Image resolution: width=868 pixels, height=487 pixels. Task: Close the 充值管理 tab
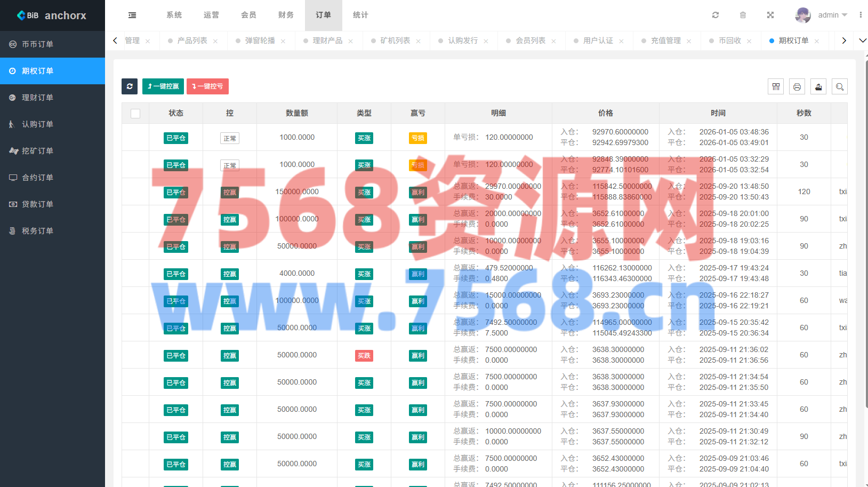(x=689, y=41)
